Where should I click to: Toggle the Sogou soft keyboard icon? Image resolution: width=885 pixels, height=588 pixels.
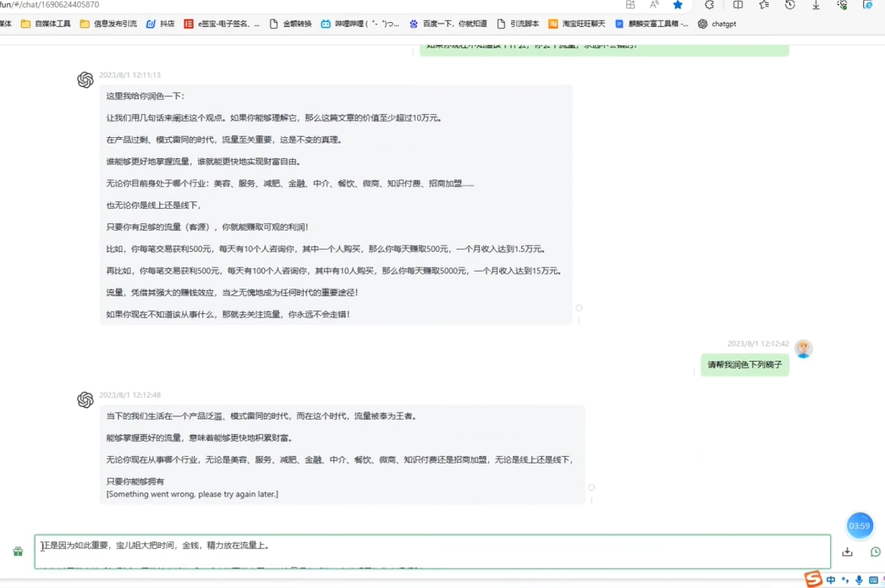pos(873,580)
